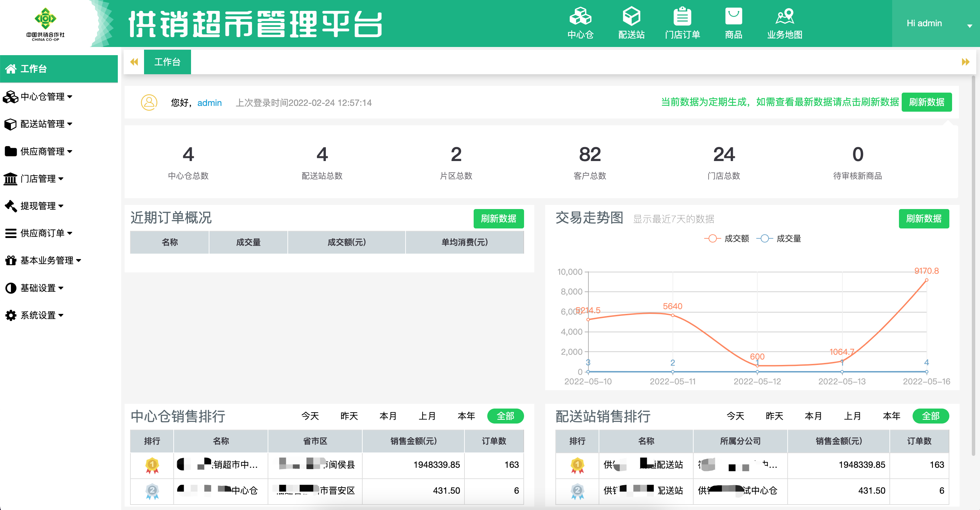This screenshot has height=510, width=980.
Task: Filter 配送站销售排行 by 全部
Action: (x=931, y=416)
